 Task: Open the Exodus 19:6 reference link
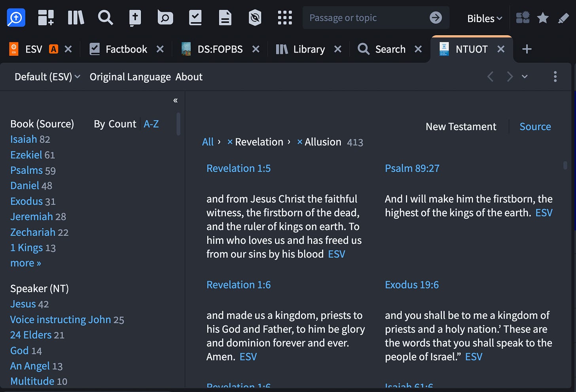[x=412, y=285]
